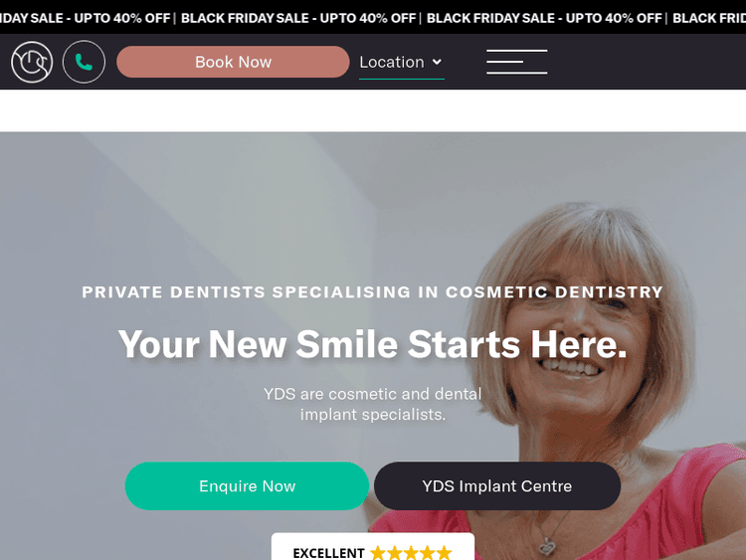Select the Enquire Now button

(247, 485)
